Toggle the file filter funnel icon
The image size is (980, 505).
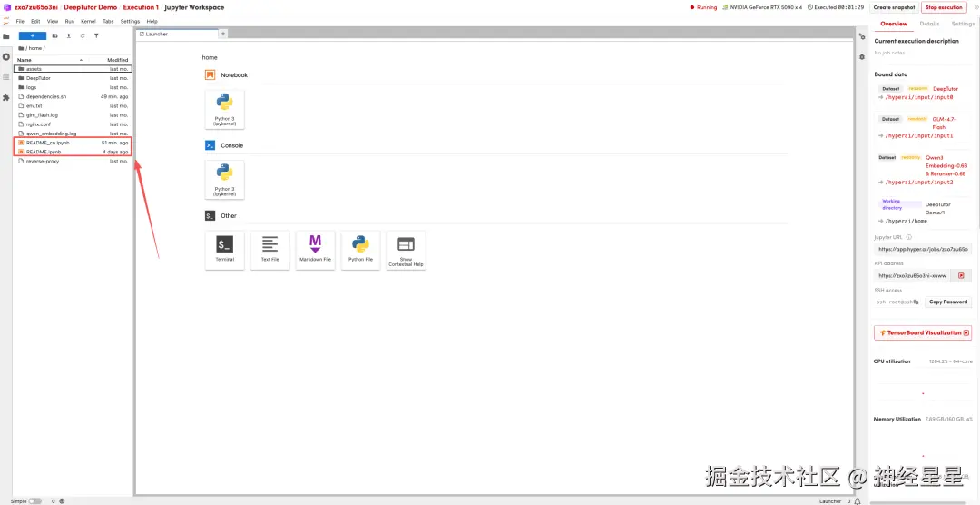tap(96, 35)
